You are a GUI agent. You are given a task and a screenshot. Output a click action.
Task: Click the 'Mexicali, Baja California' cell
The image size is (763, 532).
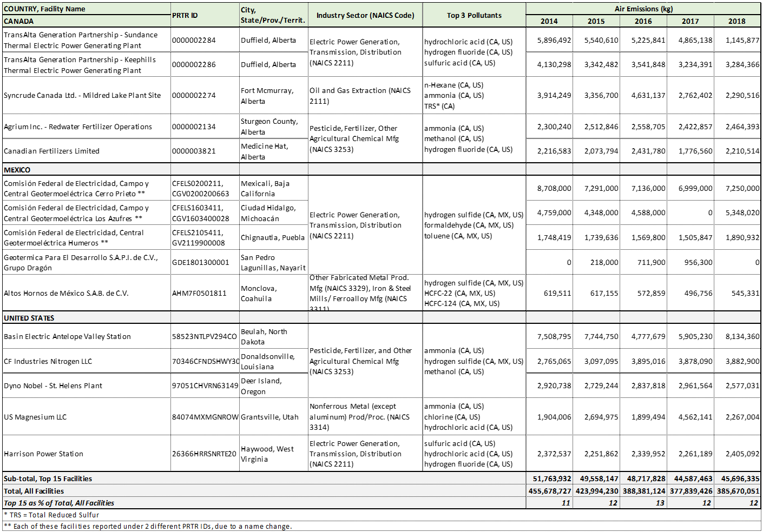pos(265,189)
